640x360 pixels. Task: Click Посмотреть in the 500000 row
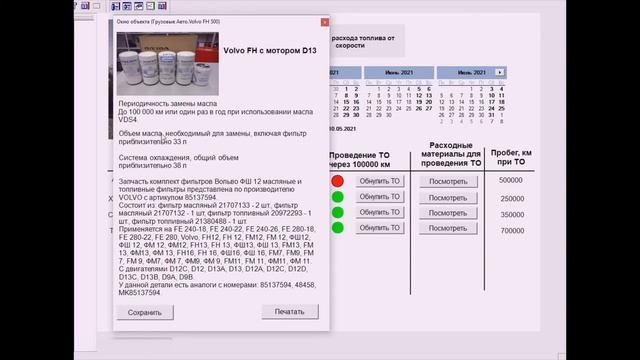[448, 181]
